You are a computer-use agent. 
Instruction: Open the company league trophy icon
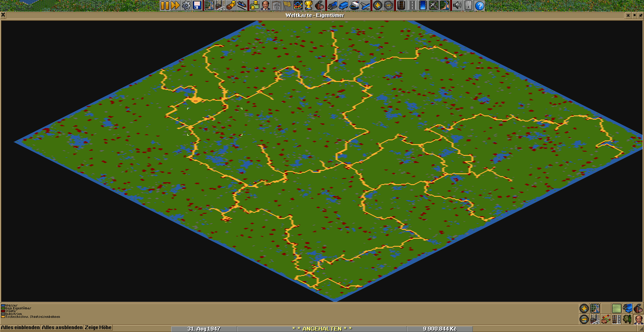(308, 6)
